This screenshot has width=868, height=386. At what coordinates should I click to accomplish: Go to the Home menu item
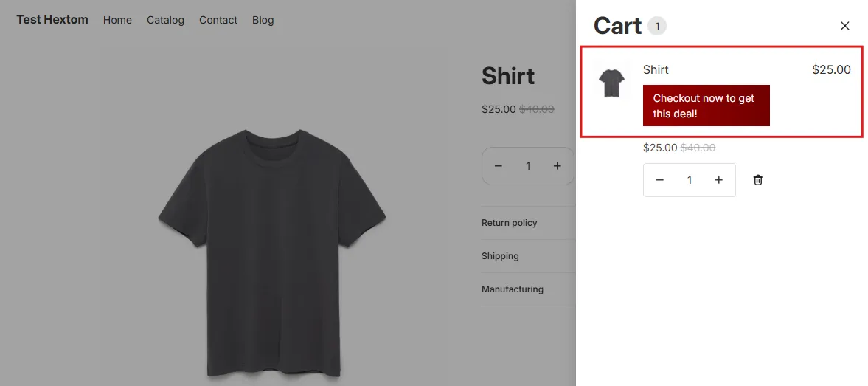coord(117,20)
